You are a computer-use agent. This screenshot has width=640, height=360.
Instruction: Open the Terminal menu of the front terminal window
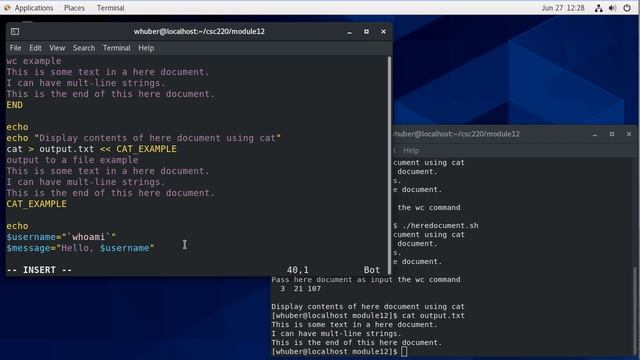point(116,48)
